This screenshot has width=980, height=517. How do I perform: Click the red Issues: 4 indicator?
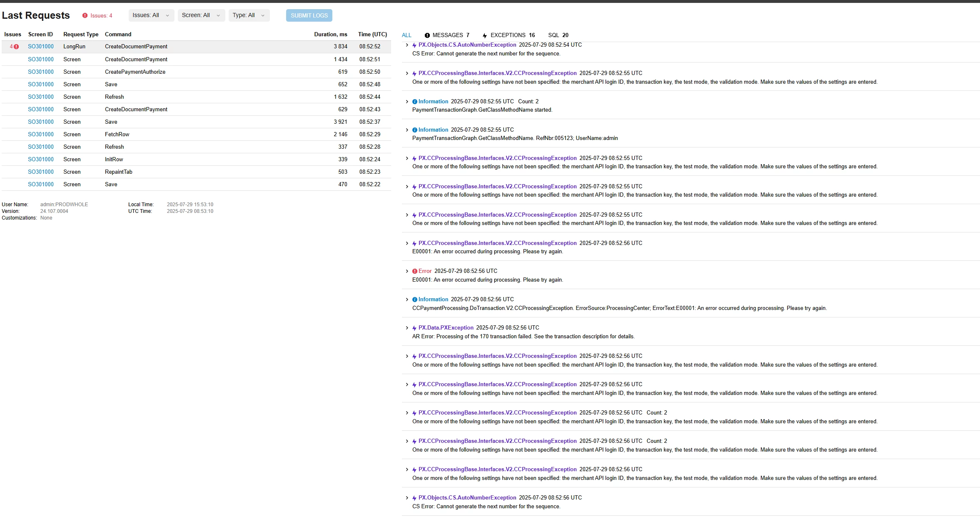tap(97, 15)
